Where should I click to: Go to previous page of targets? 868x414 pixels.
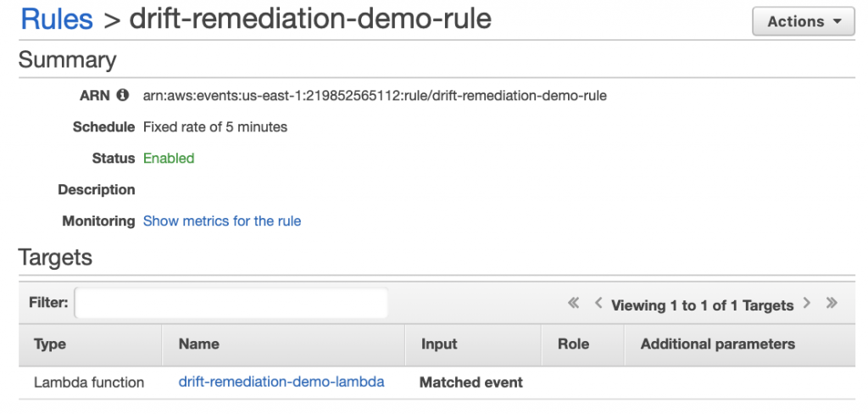598,303
